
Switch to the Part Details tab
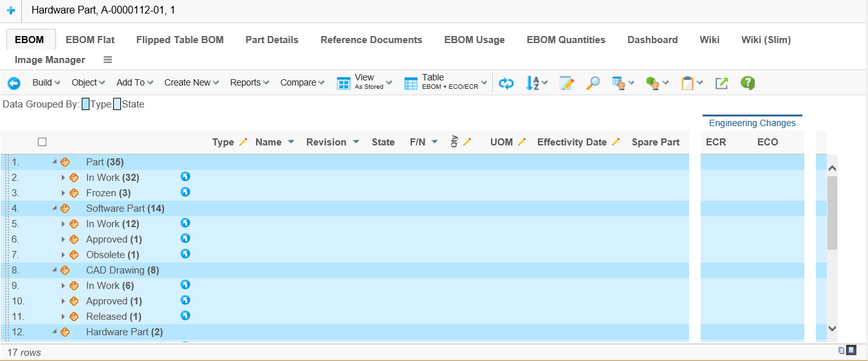pyautogui.click(x=272, y=40)
